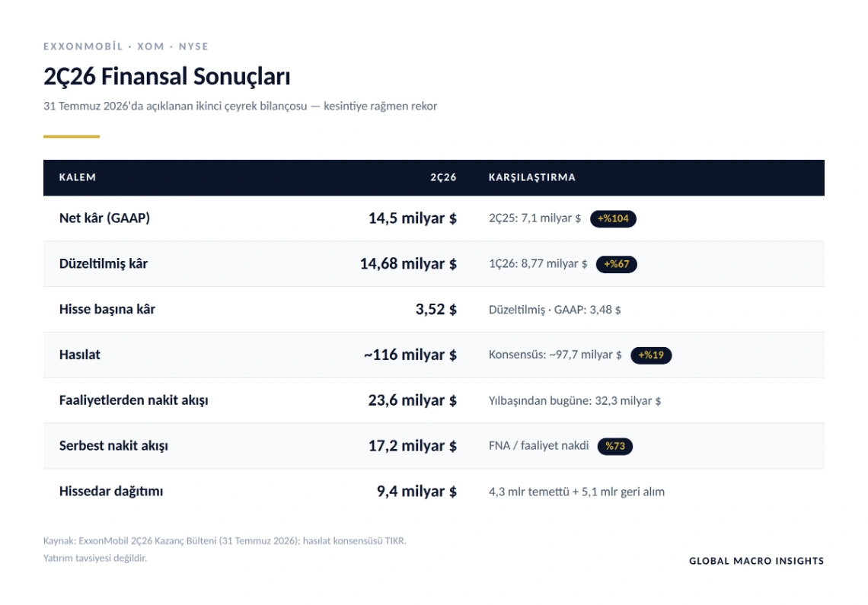This screenshot has height=605, width=868.
Task: Click the Net kâr (GAAP) row label
Action: pyautogui.click(x=104, y=218)
